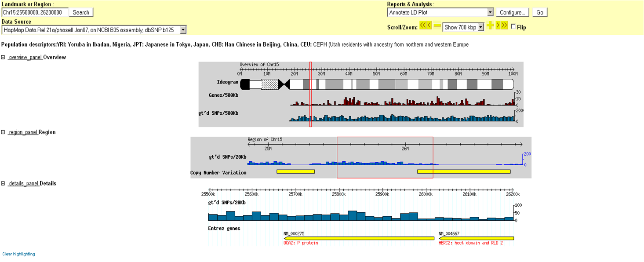Open the Data Source dropdown
The height and width of the screenshot is (262, 644).
[x=183, y=30]
